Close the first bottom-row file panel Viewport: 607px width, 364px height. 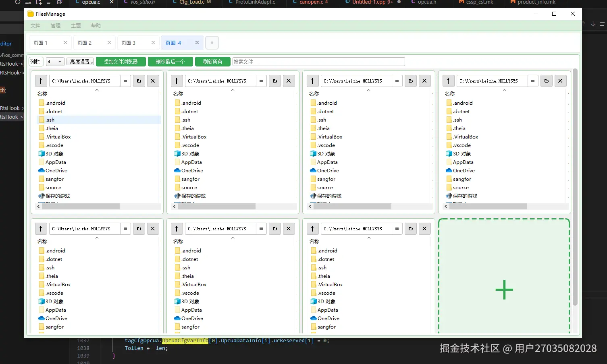153,229
